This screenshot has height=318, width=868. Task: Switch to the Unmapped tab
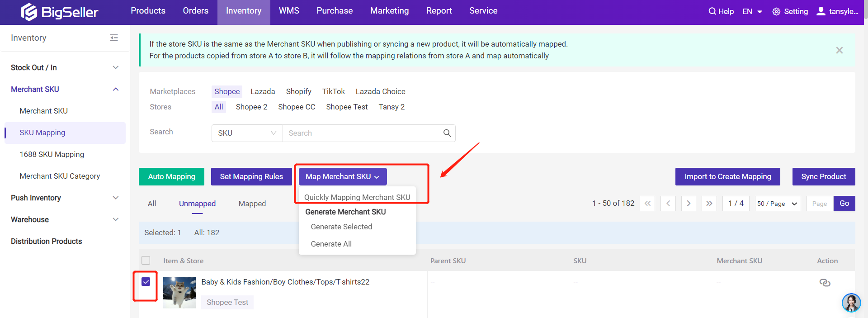point(197,204)
